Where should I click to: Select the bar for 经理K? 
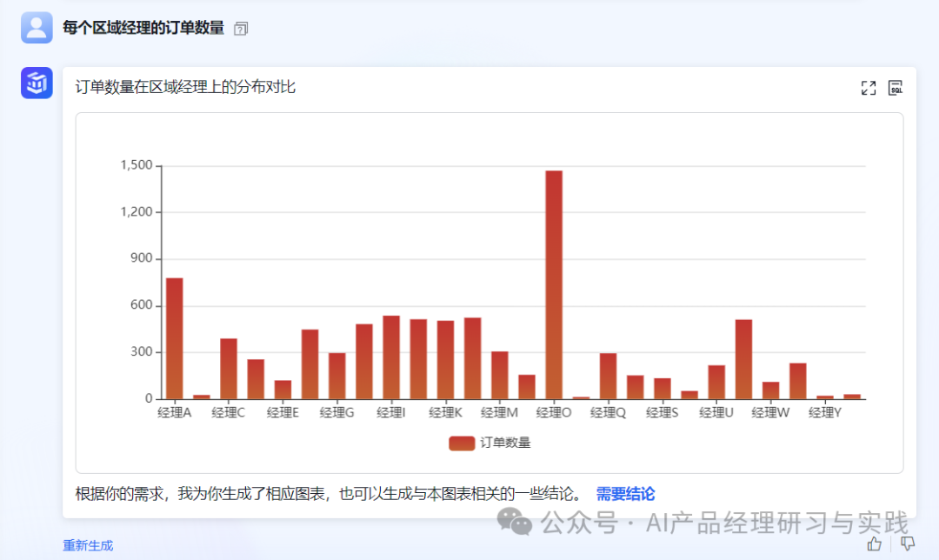pyautogui.click(x=445, y=360)
